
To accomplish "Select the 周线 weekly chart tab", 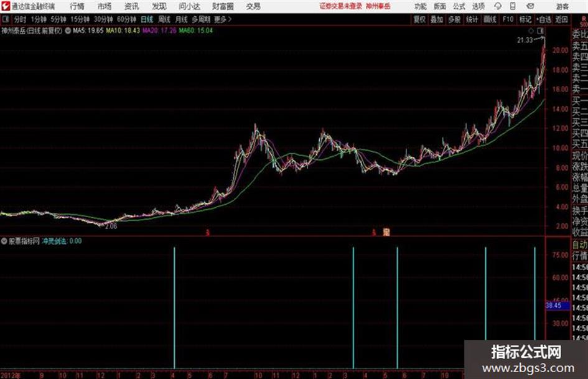I will pyautogui.click(x=164, y=19).
